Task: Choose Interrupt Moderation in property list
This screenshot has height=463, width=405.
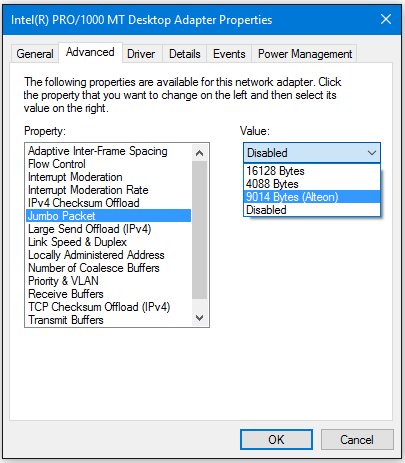Action: [108, 177]
